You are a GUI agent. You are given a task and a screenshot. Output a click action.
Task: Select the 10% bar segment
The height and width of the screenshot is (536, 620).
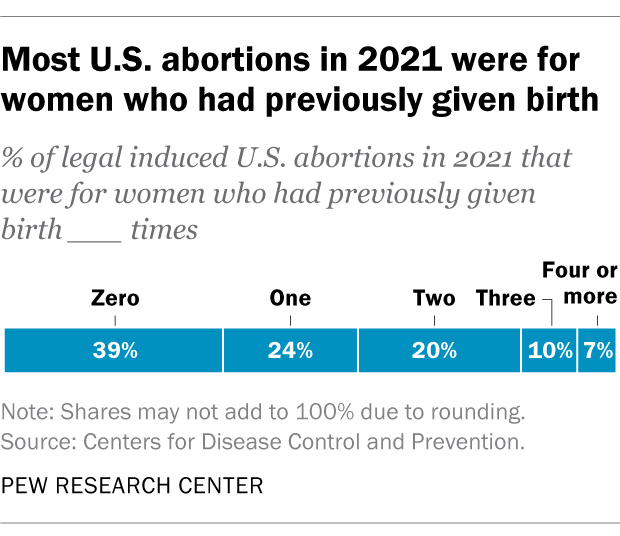click(x=548, y=351)
